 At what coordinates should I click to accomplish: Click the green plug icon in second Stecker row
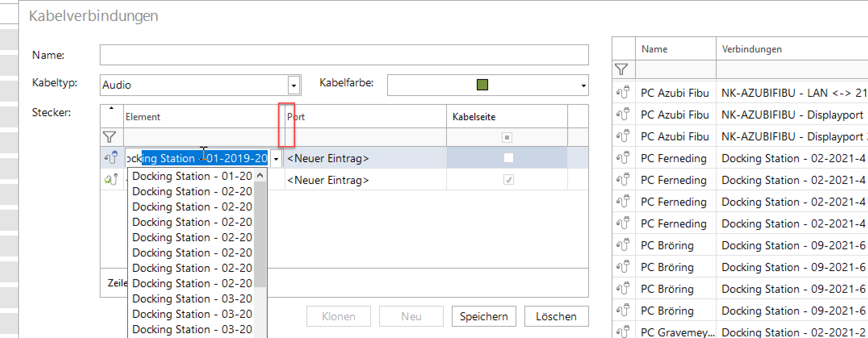tap(111, 179)
